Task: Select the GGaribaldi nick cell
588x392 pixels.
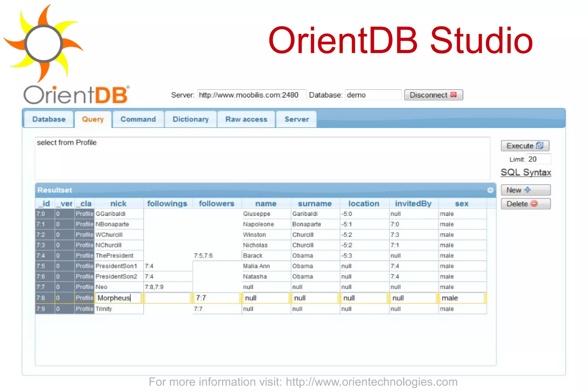Action: tap(119, 214)
